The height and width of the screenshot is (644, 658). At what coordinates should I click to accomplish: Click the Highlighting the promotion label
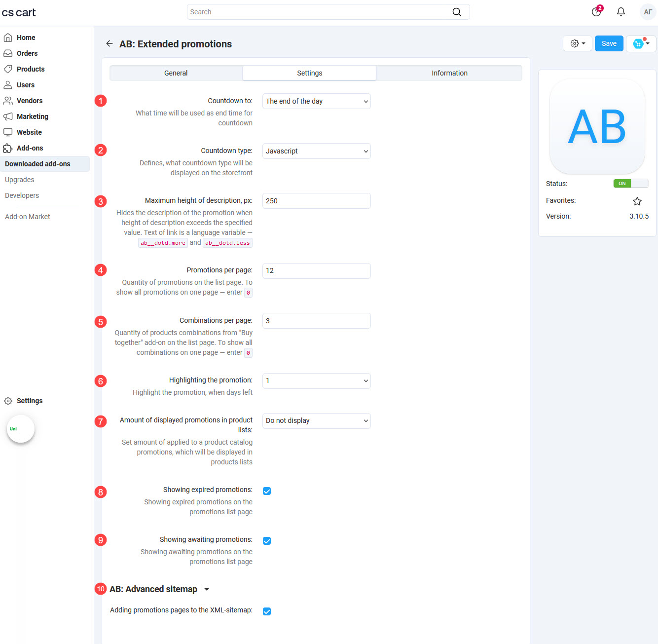[x=211, y=380]
